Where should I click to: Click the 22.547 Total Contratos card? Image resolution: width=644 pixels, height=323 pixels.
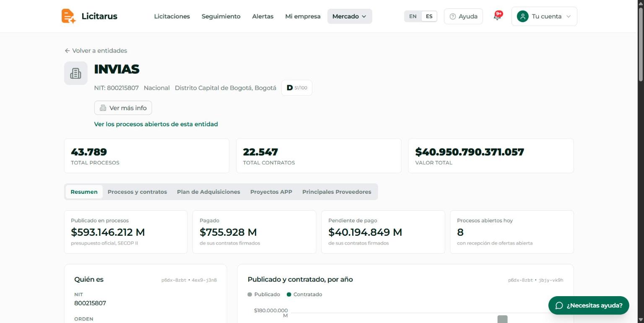point(319,156)
